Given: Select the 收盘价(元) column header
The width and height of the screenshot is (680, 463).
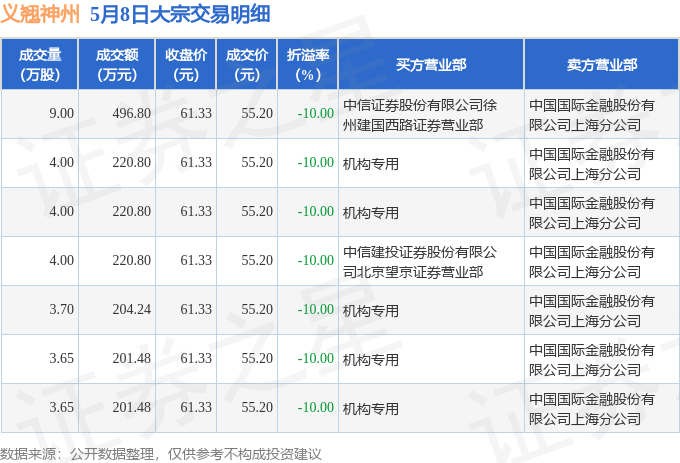Looking at the screenshot, I should 186,64.
